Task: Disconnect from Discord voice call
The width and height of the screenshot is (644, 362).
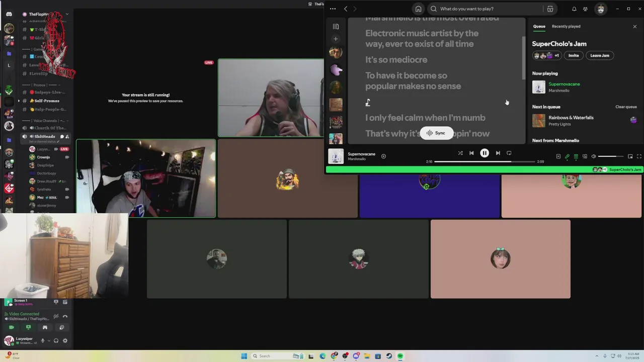Action: tap(65, 316)
